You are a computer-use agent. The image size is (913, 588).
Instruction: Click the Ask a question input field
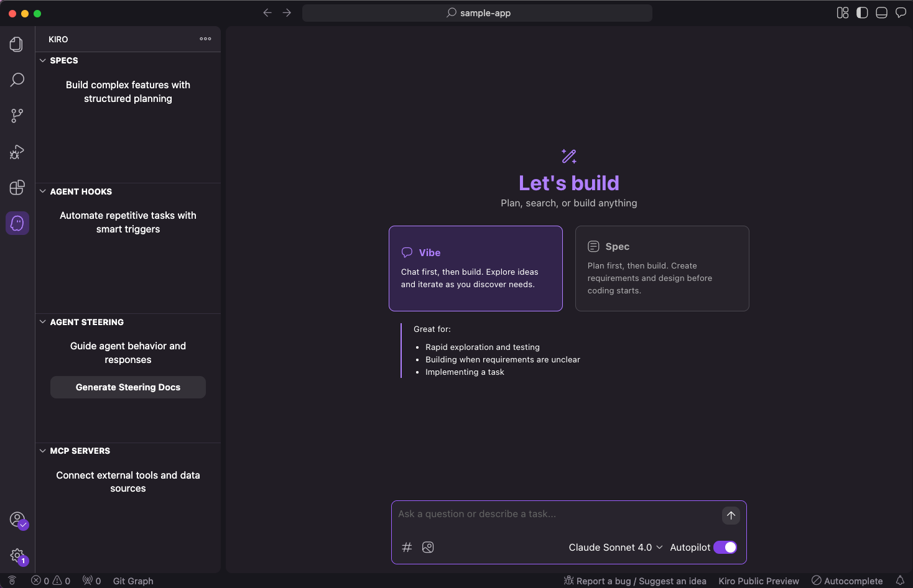click(x=557, y=514)
